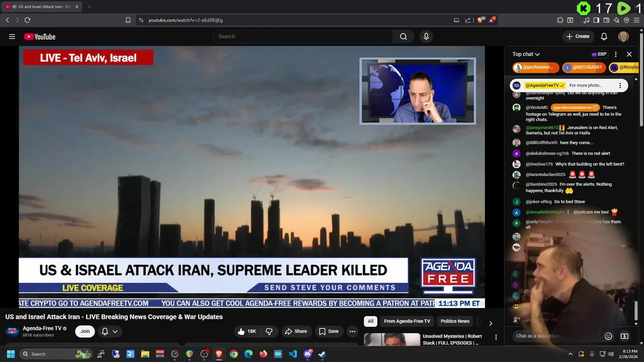Screen dimensions: 644x362
Task: Open Discord from the taskbar
Action: tap(307, 354)
